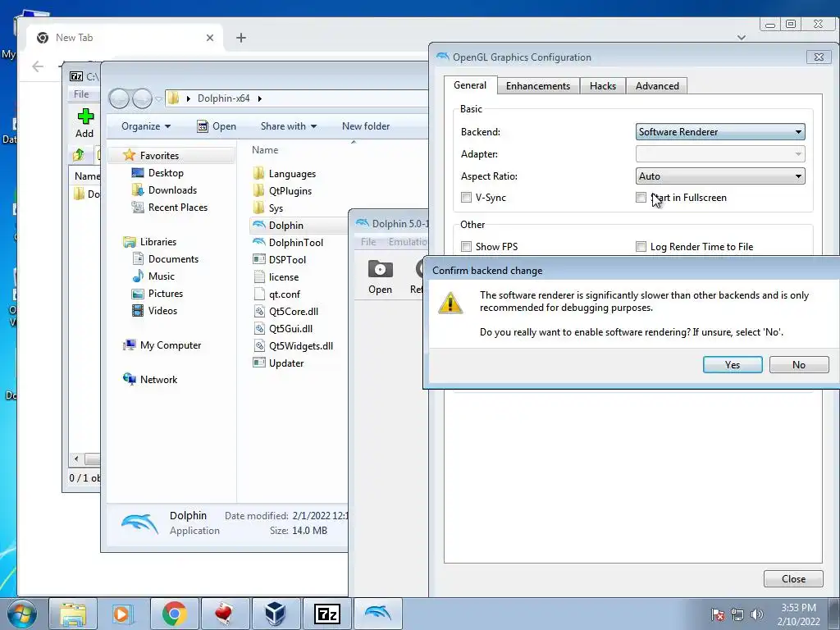Close the New Tab in Chrome

210,38
